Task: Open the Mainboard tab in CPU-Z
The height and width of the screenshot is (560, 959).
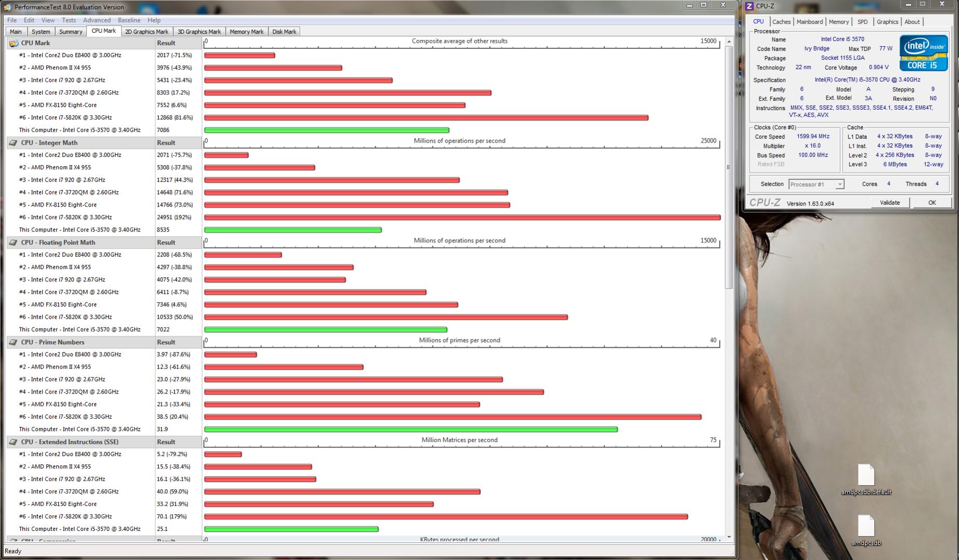Action: pos(810,22)
